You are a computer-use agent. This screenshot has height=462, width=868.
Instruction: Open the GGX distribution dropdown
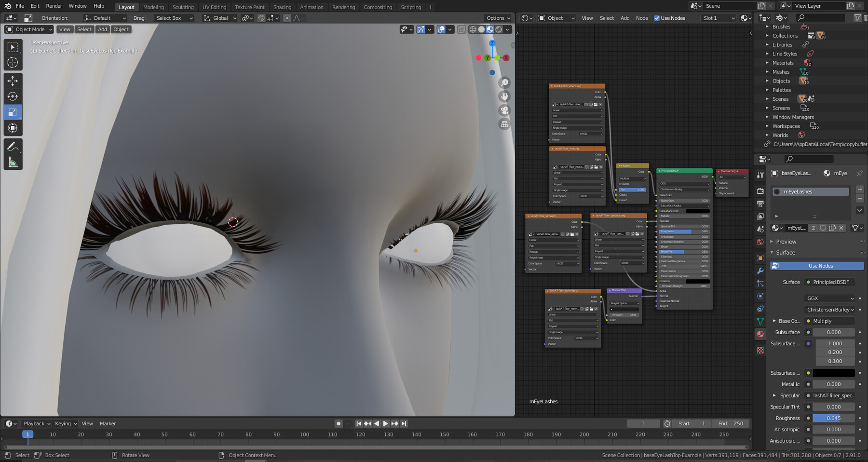(x=829, y=299)
